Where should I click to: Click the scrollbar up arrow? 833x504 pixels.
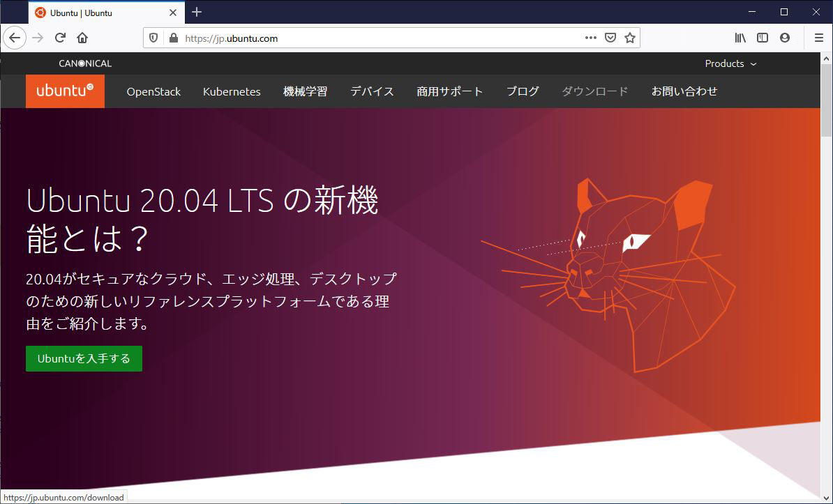pos(826,58)
